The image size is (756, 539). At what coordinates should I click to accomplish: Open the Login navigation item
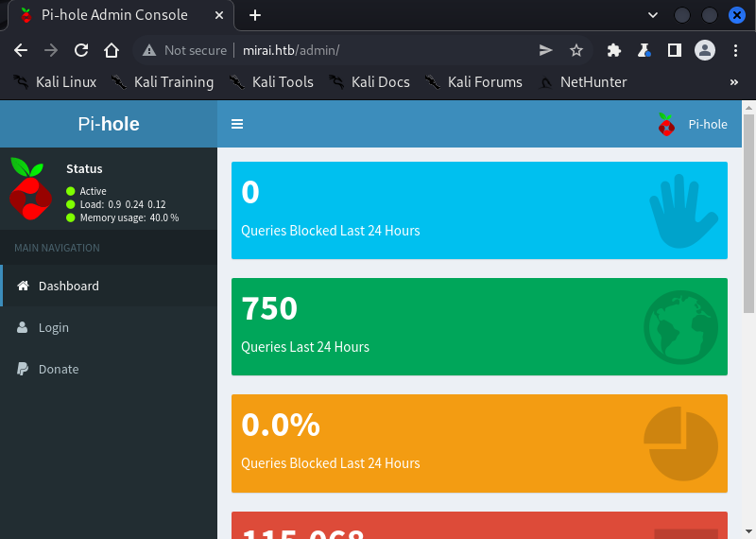[53, 327]
